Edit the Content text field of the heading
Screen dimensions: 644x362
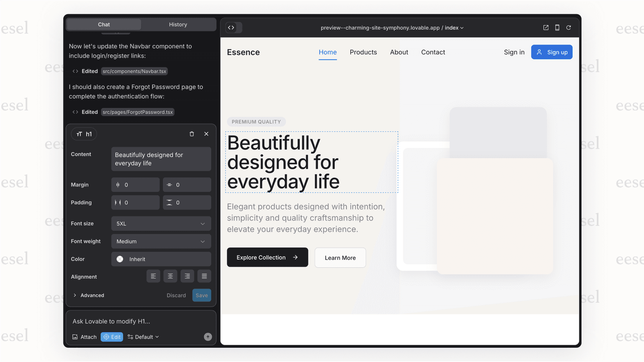[161, 159]
